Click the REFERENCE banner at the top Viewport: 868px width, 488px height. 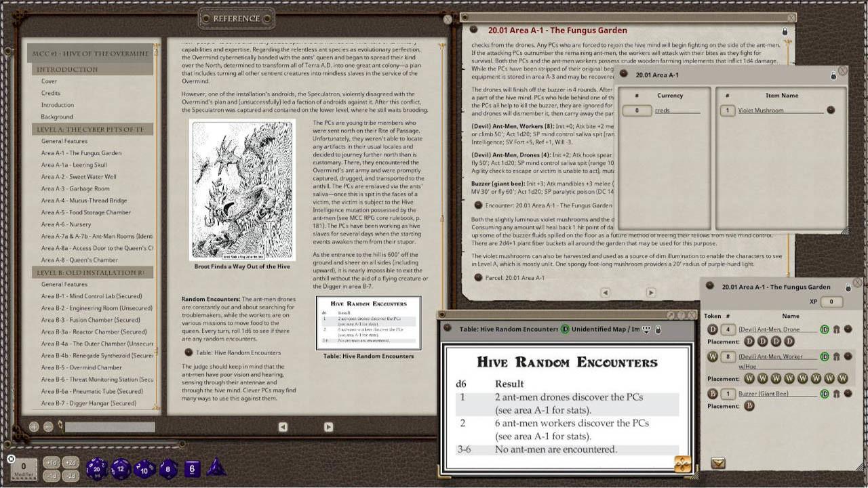pos(235,18)
